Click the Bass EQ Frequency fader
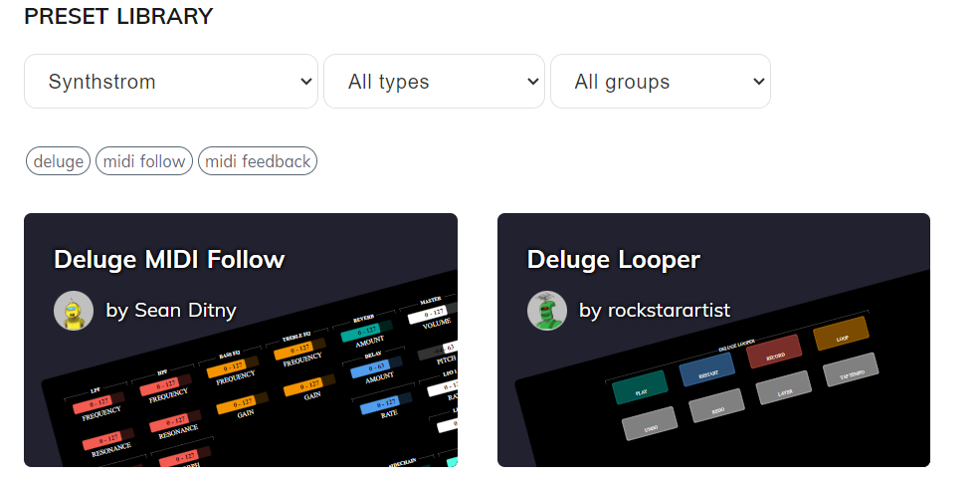Image resolution: width=980 pixels, height=482 pixels. pos(233,366)
